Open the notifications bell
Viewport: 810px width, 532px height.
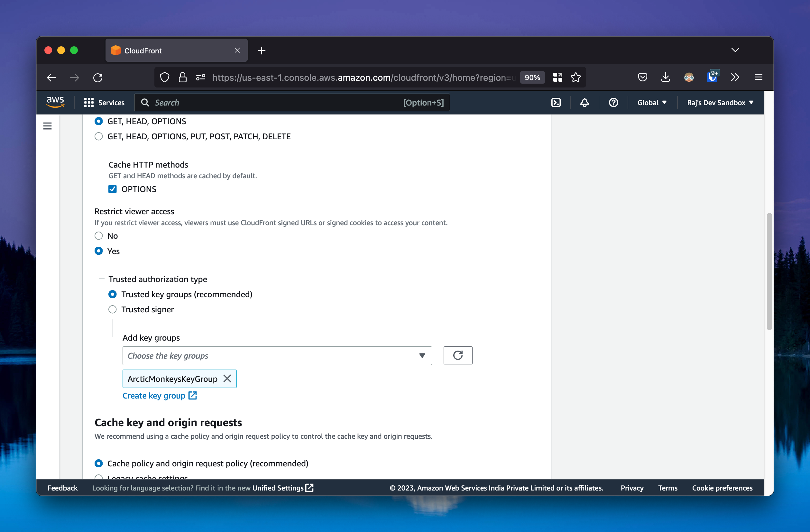pos(584,103)
